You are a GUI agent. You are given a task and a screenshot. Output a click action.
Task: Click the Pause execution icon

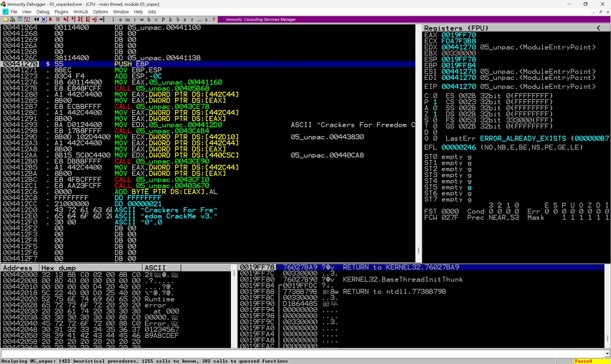(58, 19)
